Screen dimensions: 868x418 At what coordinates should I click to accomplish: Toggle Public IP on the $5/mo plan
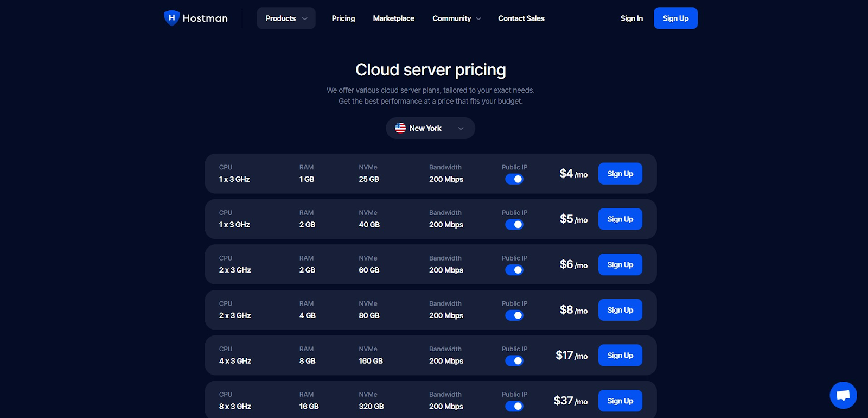click(514, 225)
